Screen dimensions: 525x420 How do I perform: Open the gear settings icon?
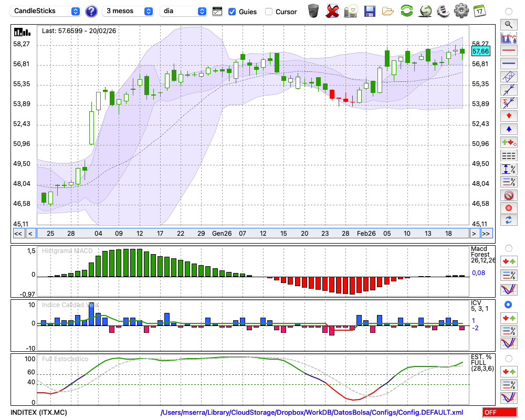[x=461, y=11]
